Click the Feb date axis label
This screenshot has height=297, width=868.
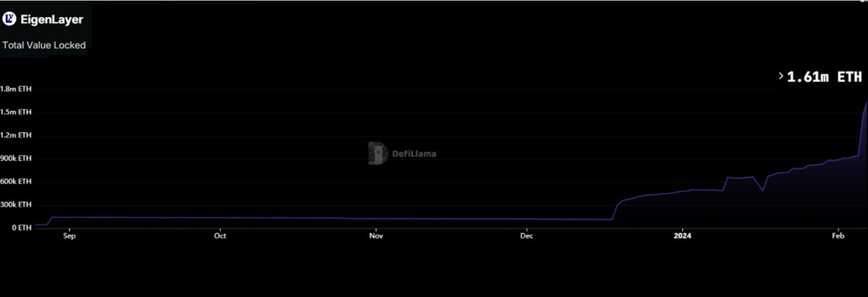[838, 236]
